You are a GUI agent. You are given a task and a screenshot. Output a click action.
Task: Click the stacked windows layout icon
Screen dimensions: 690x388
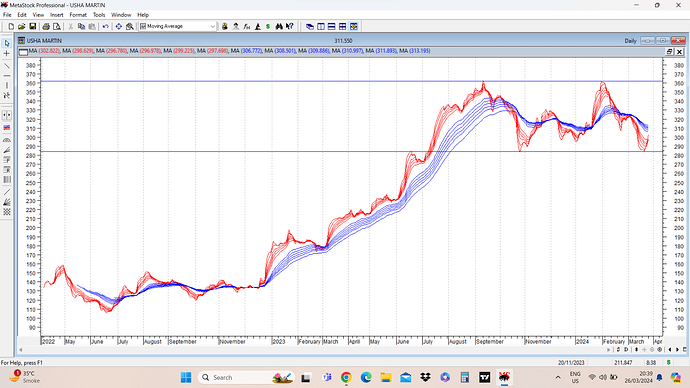point(310,26)
